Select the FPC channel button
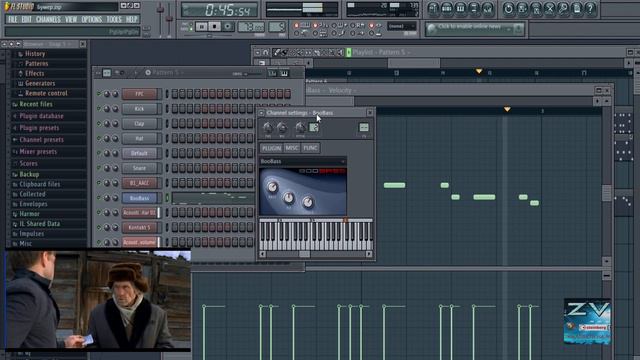 [x=140, y=94]
